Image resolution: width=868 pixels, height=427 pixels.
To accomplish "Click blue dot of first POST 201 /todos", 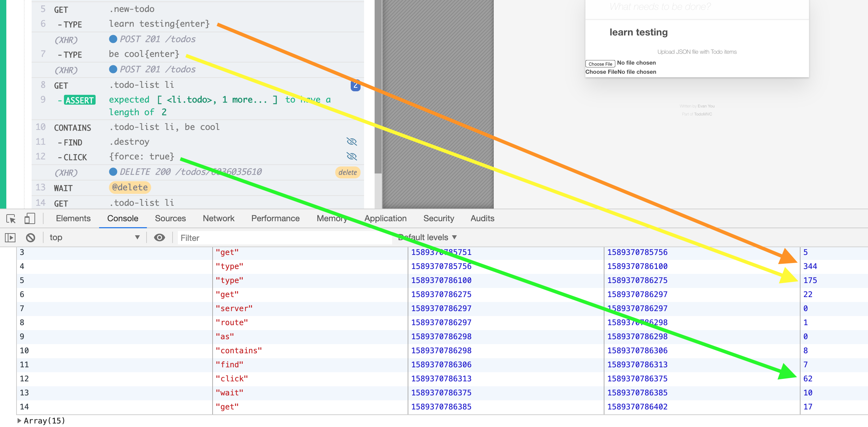I will pyautogui.click(x=113, y=39).
